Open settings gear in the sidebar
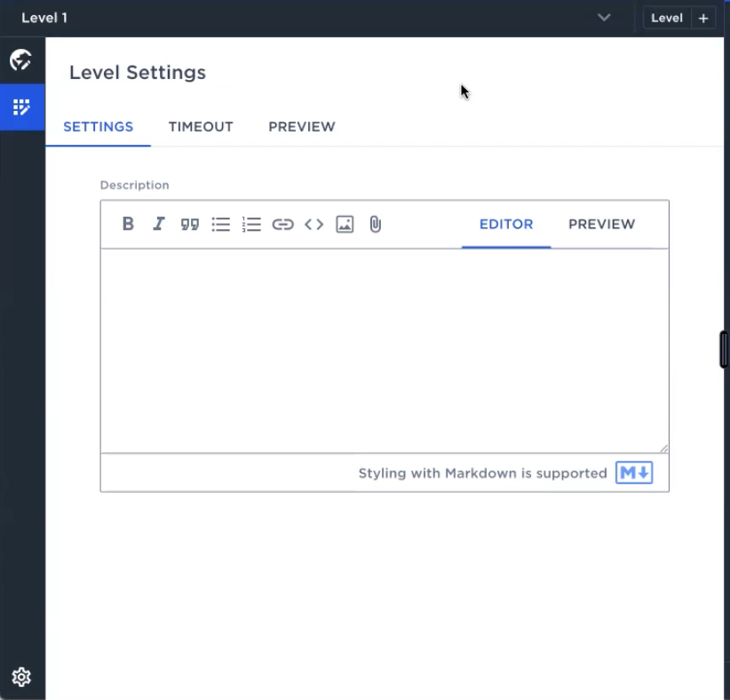This screenshot has width=730, height=700. point(21,677)
